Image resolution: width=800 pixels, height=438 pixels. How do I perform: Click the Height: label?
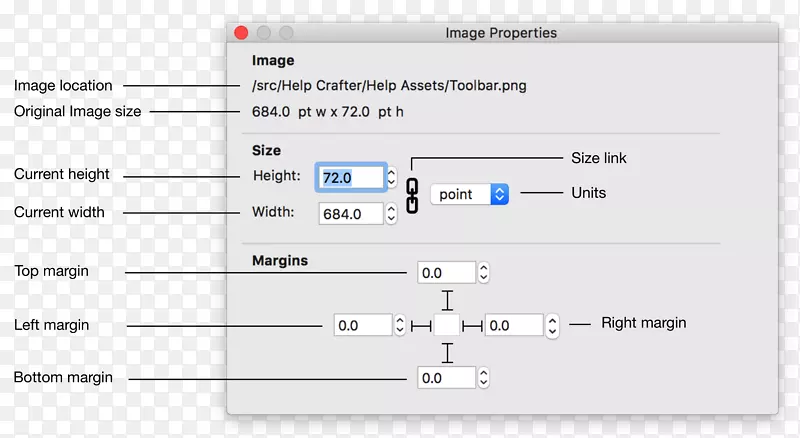[x=277, y=176]
